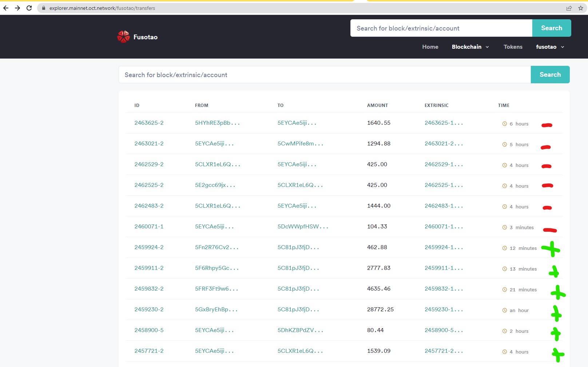This screenshot has height=367, width=588.
Task: Navigate to the Home menu item
Action: [x=430, y=47]
